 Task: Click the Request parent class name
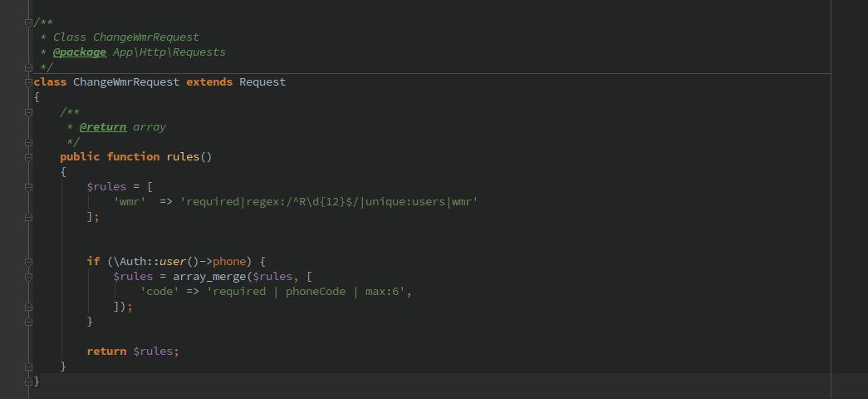(x=262, y=81)
